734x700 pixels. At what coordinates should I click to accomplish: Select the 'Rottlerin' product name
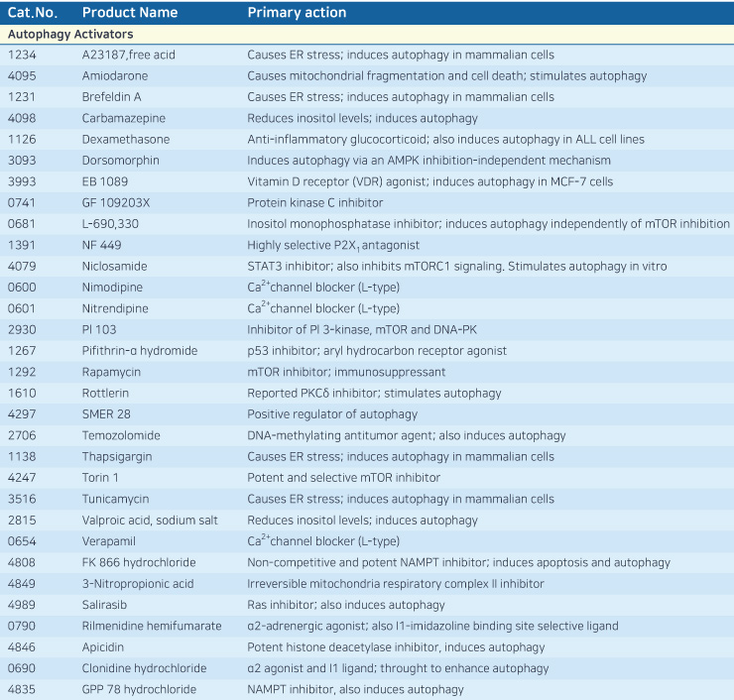105,393
